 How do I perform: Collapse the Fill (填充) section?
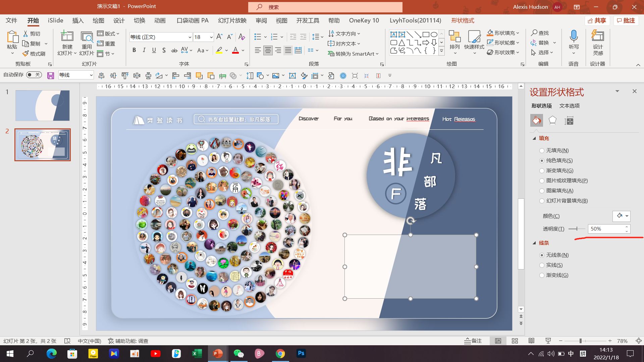534,138
